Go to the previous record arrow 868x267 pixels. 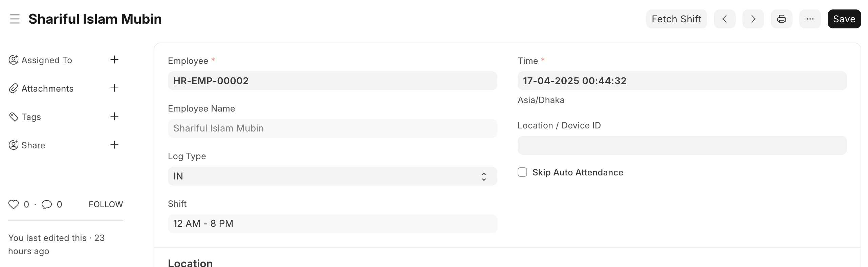(x=724, y=19)
